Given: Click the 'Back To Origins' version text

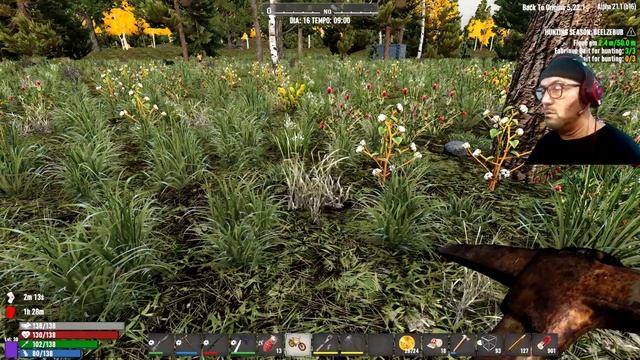Looking at the screenshot, I should [553, 7].
